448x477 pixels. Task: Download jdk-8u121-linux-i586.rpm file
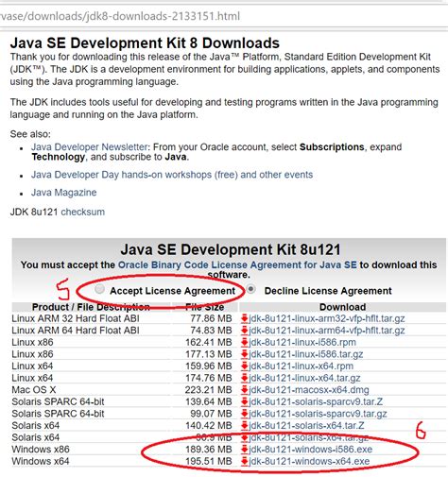[302, 342]
